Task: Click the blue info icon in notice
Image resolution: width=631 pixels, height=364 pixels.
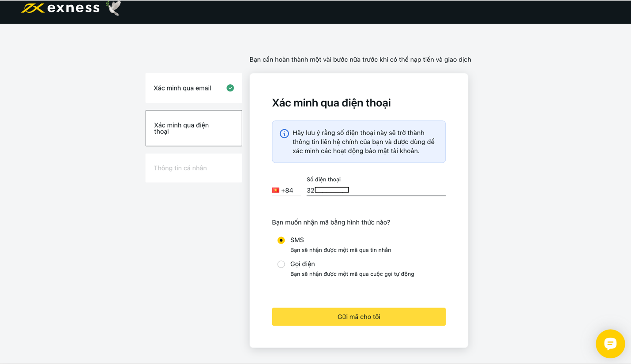Action: point(284,133)
